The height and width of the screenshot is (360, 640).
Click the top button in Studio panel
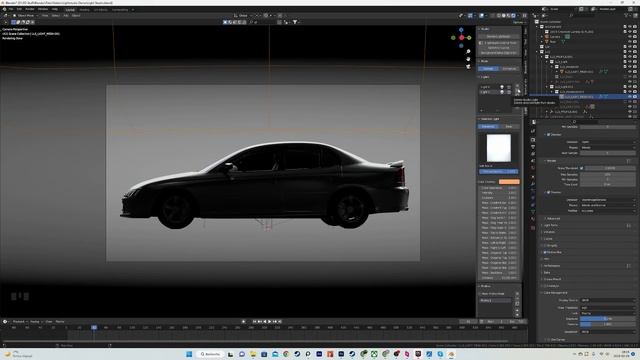point(498,36)
